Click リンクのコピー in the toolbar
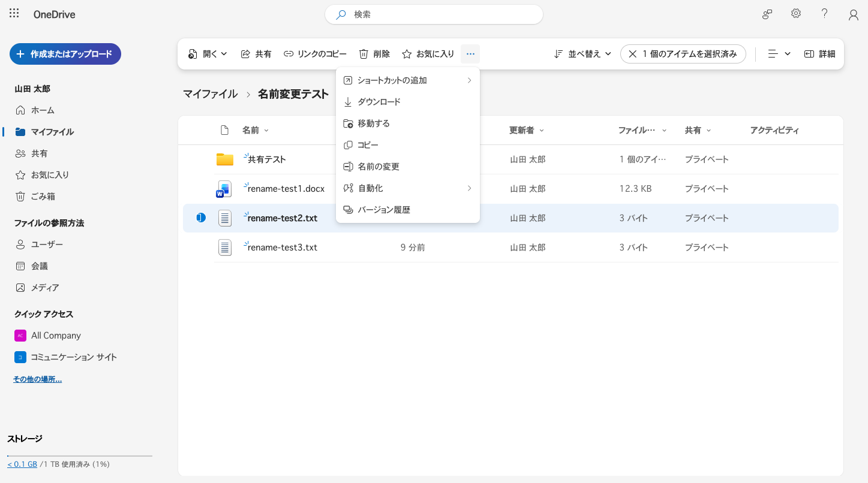The width and height of the screenshot is (868, 483). tap(315, 54)
